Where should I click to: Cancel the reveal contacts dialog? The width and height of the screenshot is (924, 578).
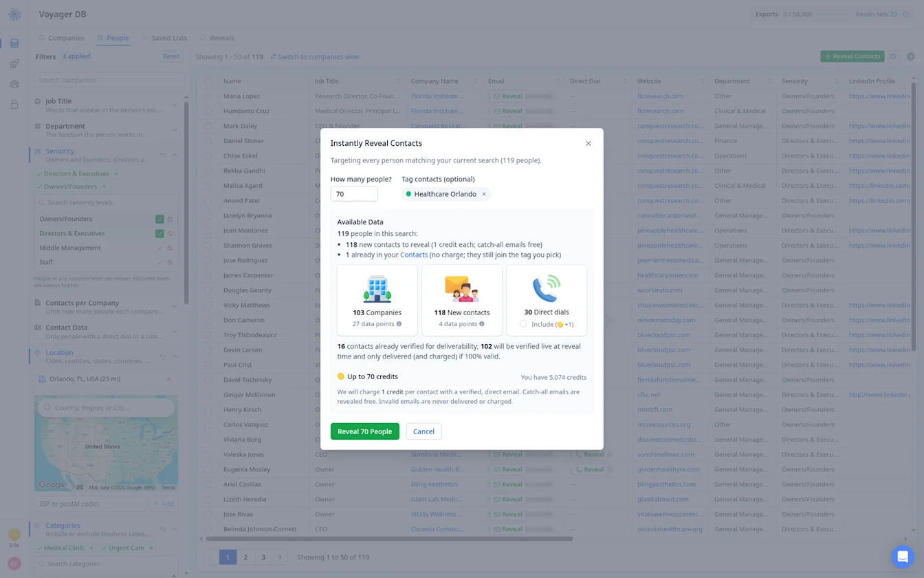(423, 431)
